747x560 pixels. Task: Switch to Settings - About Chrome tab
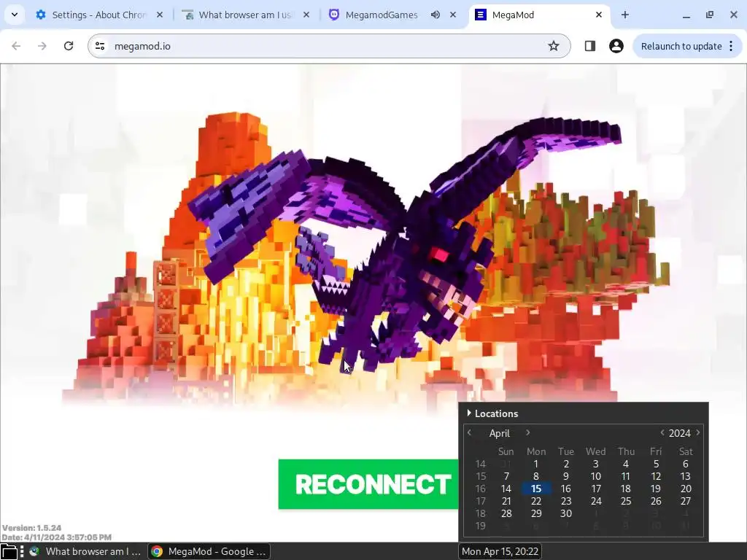click(x=98, y=15)
